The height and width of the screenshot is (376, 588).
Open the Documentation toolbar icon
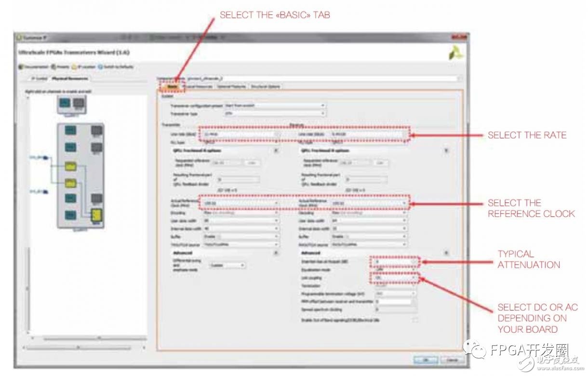[21, 67]
